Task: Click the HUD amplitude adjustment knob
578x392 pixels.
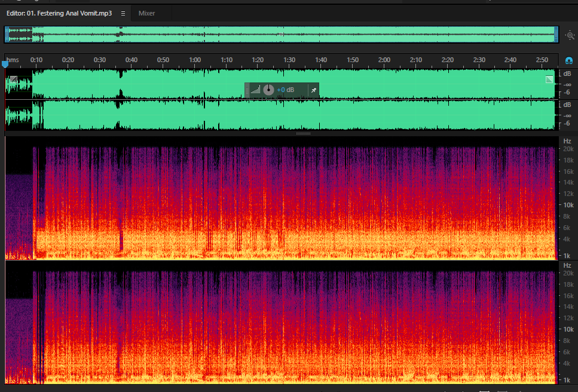Action: click(x=269, y=90)
